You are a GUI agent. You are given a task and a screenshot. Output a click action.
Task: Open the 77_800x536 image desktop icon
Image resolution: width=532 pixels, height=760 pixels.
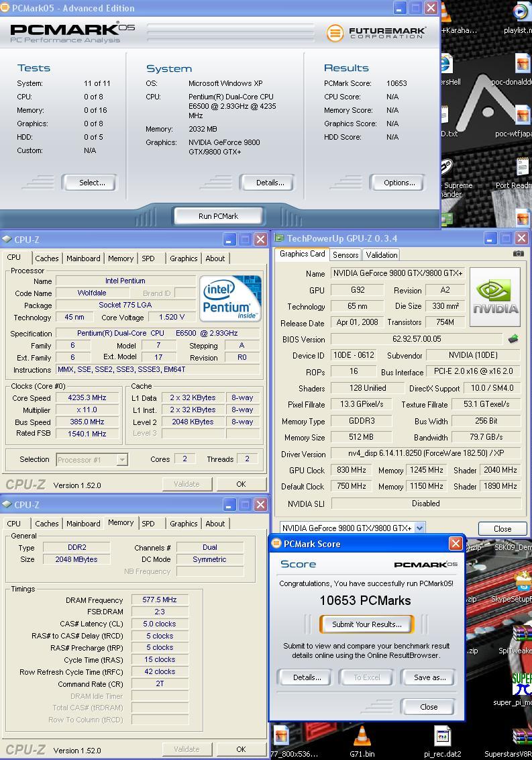coord(282,737)
